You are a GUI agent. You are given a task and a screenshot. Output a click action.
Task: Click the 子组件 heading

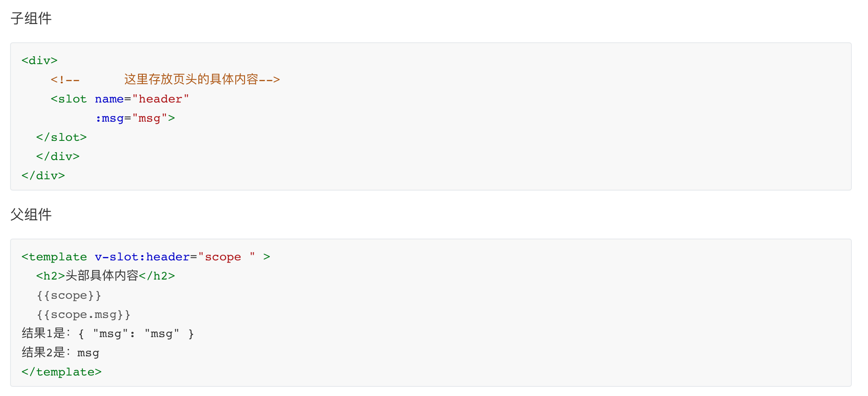31,18
